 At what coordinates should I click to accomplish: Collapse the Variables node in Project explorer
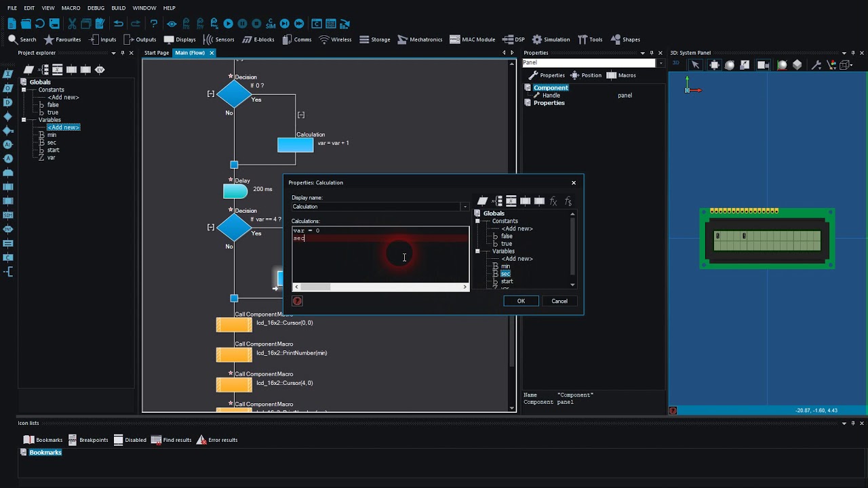tap(24, 120)
